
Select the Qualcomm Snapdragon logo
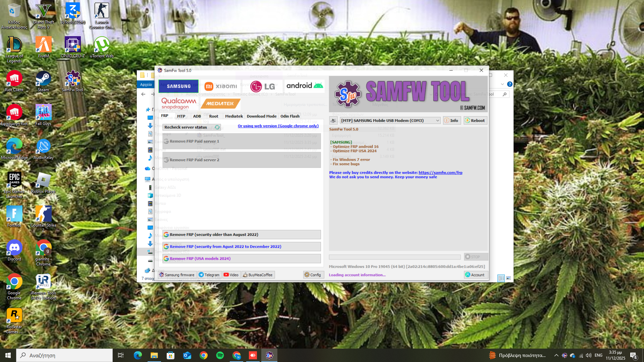pyautogui.click(x=178, y=103)
